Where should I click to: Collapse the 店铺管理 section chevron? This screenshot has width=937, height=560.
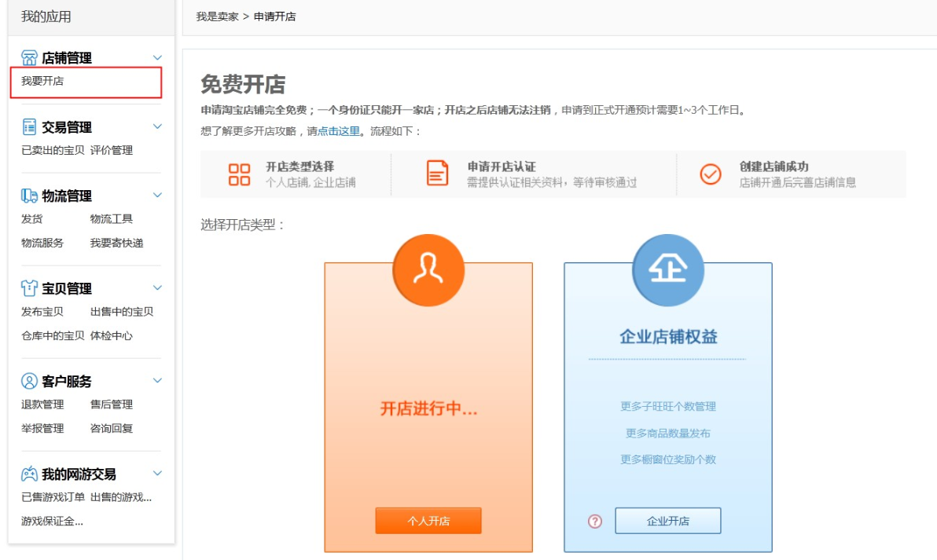(x=157, y=58)
